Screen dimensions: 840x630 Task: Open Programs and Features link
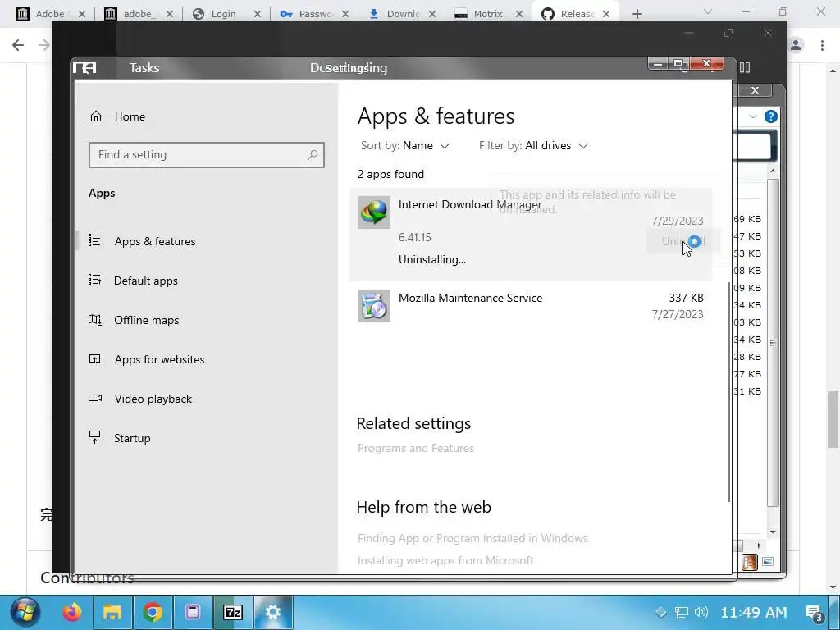tap(416, 448)
